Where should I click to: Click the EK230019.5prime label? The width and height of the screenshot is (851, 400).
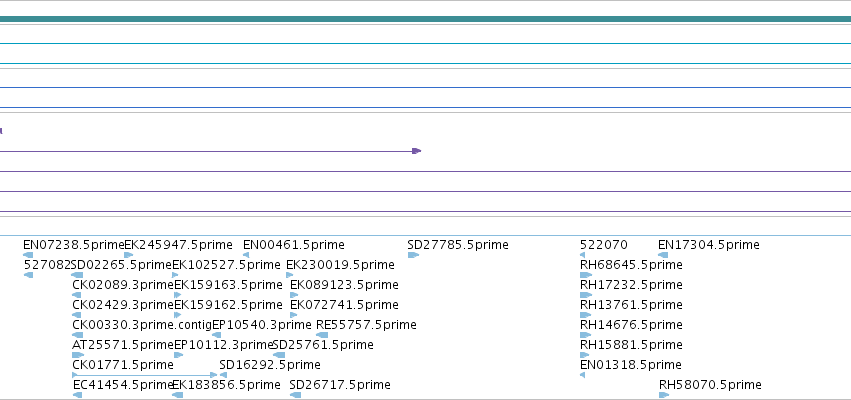coord(340,265)
